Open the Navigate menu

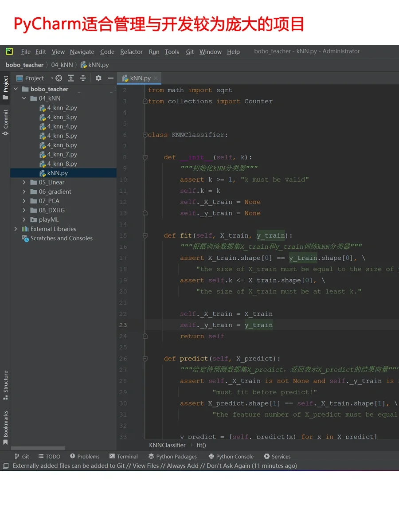tap(82, 52)
